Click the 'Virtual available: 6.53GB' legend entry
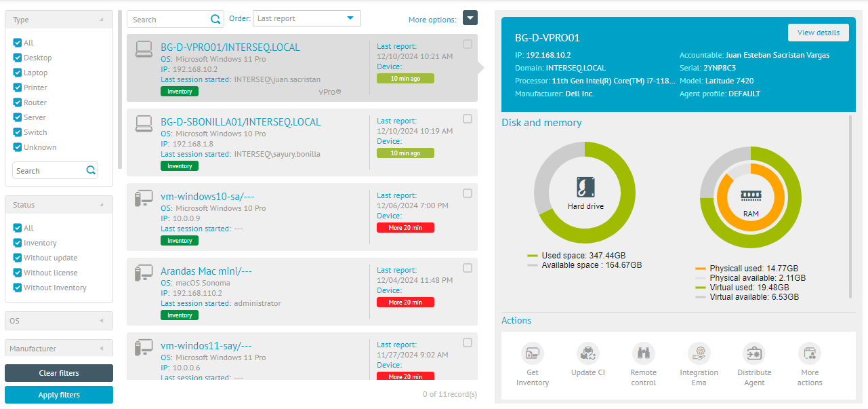The image size is (868, 409). point(747,297)
